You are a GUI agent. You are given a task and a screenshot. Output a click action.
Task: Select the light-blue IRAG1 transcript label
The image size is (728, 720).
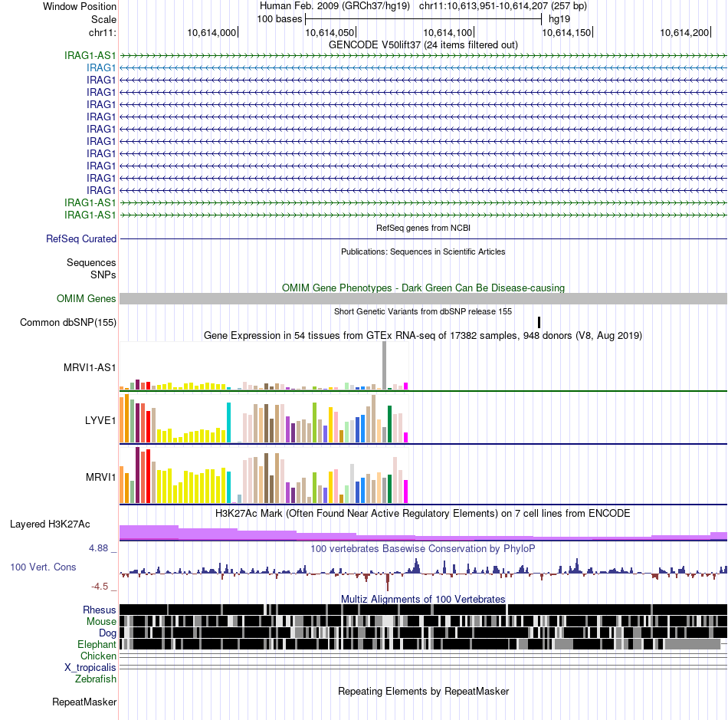(100, 67)
